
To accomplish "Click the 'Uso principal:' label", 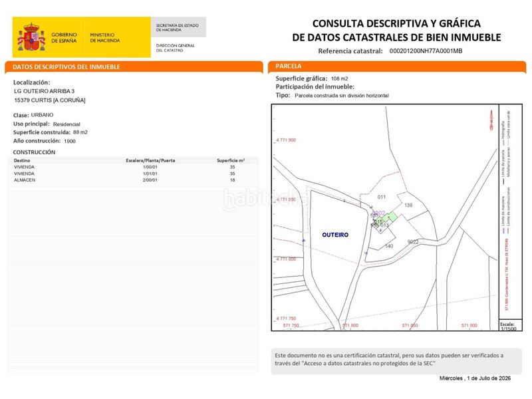I will (31, 124).
